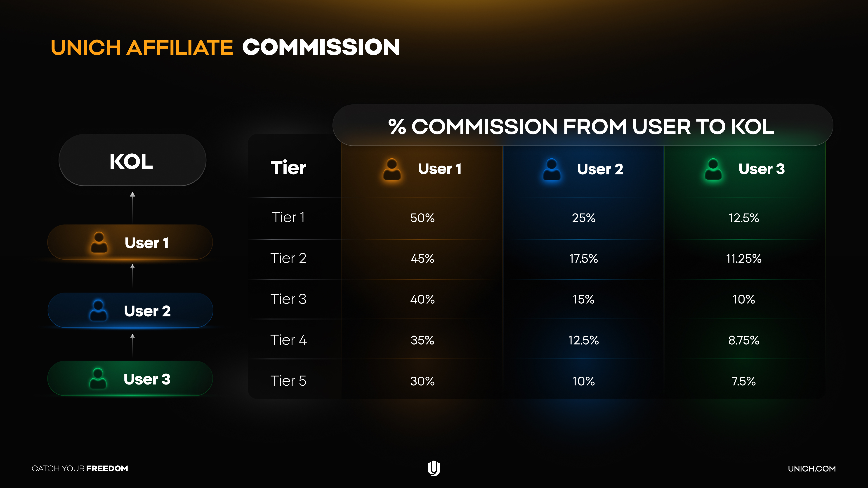Click the arrow between User 2 and User 1 pills
Image resolution: width=868 pixels, height=488 pixels.
tap(132, 275)
